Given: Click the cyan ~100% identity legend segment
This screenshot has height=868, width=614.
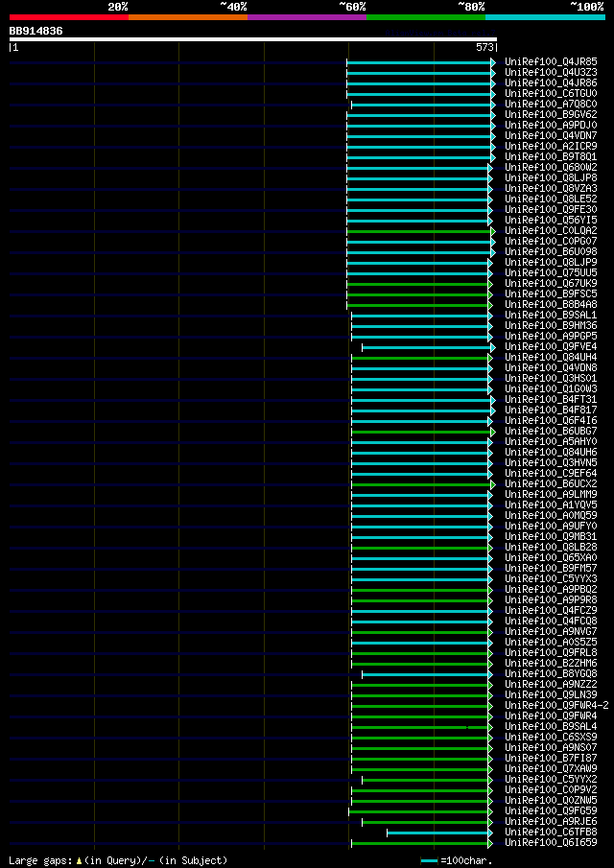Looking at the screenshot, I should click(545, 17).
